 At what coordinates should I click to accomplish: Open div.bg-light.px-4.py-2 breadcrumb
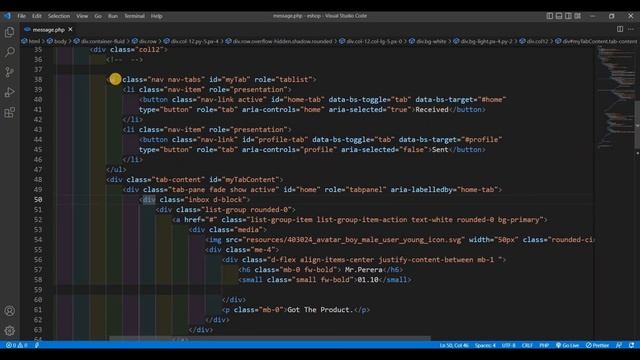482,41
